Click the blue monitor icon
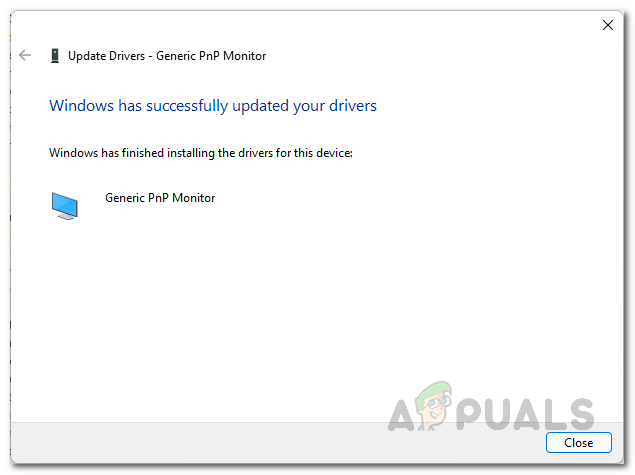The image size is (635, 475). (x=65, y=206)
